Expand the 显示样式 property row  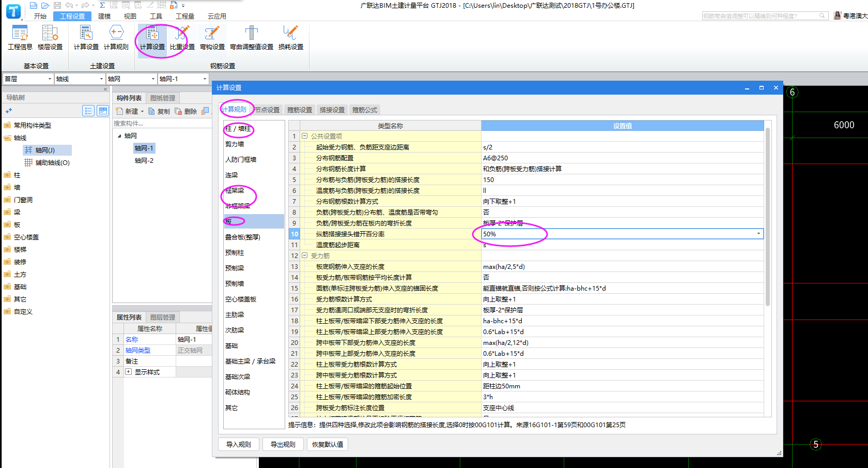128,372
